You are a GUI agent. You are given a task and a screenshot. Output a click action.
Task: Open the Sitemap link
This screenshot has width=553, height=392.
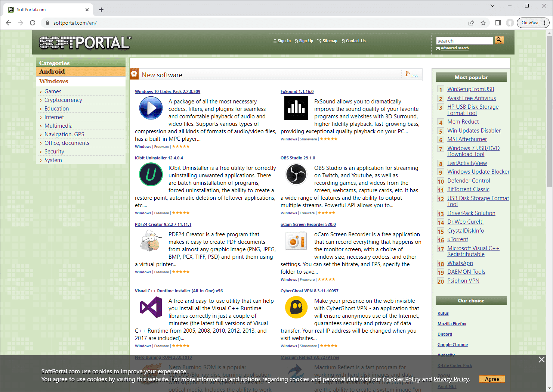pos(330,41)
